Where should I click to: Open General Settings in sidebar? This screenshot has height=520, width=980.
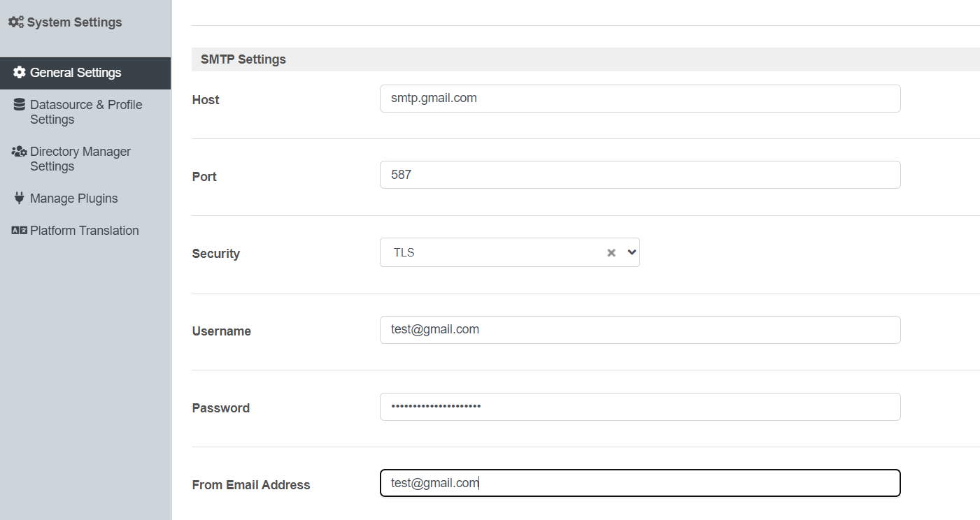(85, 73)
